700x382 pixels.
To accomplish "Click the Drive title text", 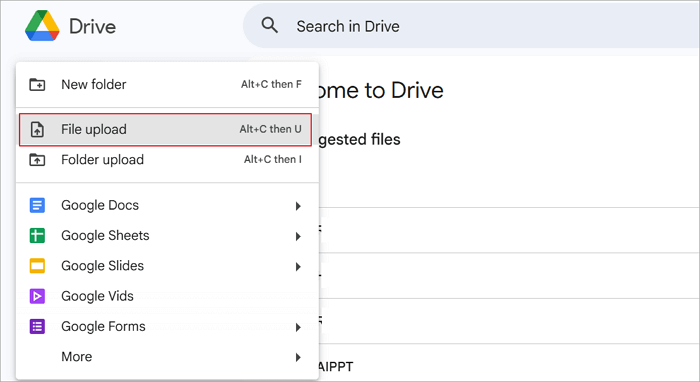I will [x=92, y=27].
